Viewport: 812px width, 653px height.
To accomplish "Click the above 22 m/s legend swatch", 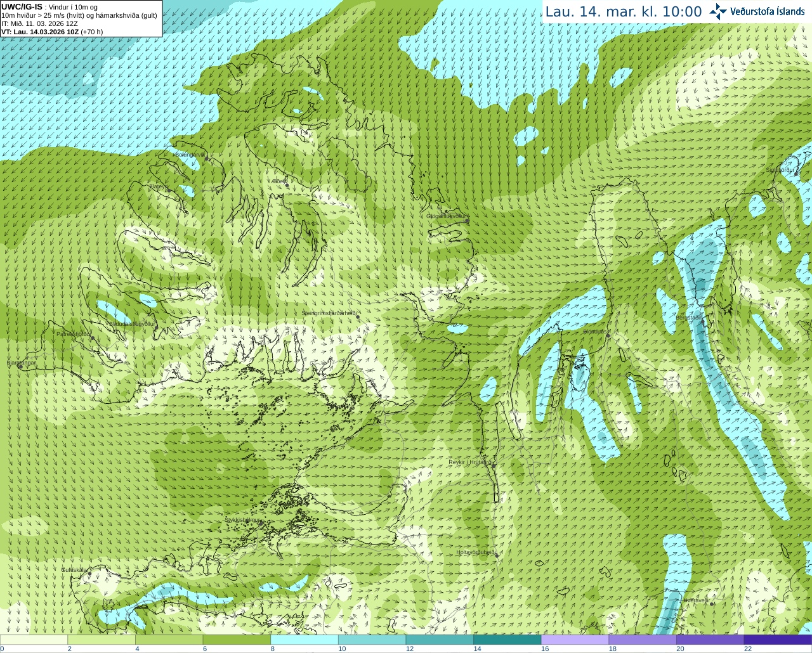I will pyautogui.click(x=778, y=640).
